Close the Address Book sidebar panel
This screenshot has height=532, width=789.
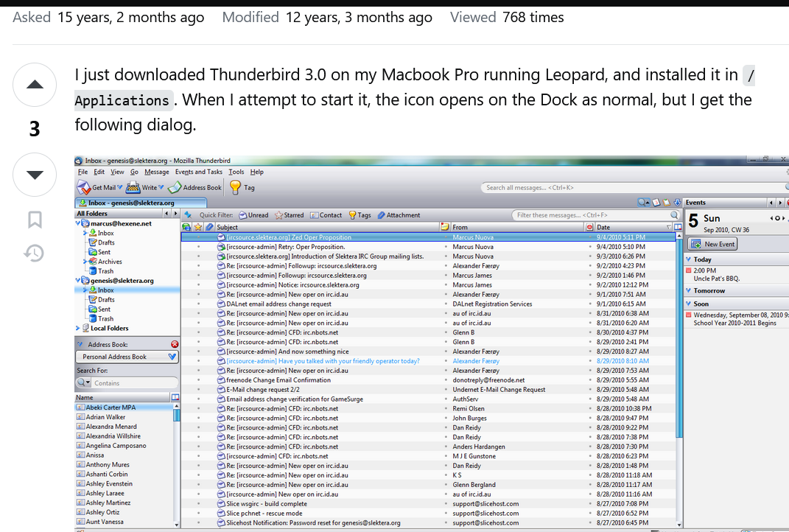(175, 344)
